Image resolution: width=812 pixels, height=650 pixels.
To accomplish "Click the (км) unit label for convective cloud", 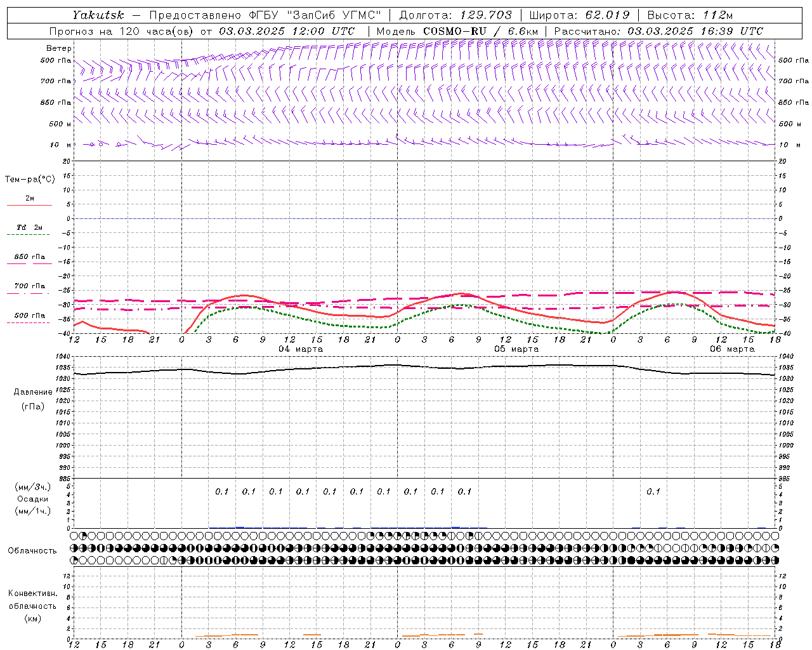I will [32, 618].
